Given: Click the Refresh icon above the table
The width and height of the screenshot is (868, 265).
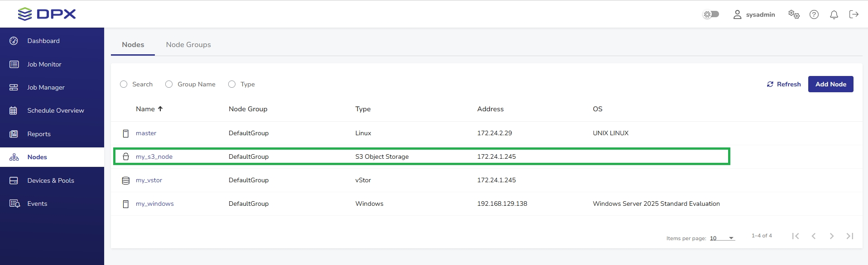Looking at the screenshot, I should 770,84.
